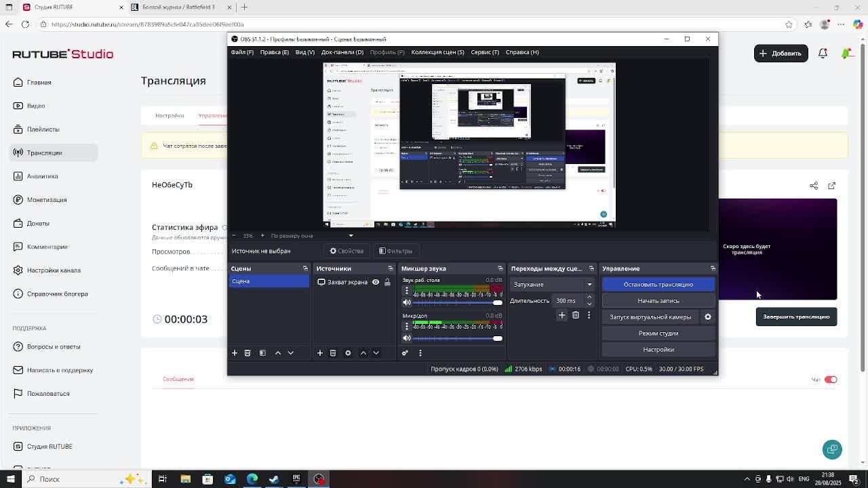Click Начать запись button
This screenshot has width=868, height=488.
658,301
